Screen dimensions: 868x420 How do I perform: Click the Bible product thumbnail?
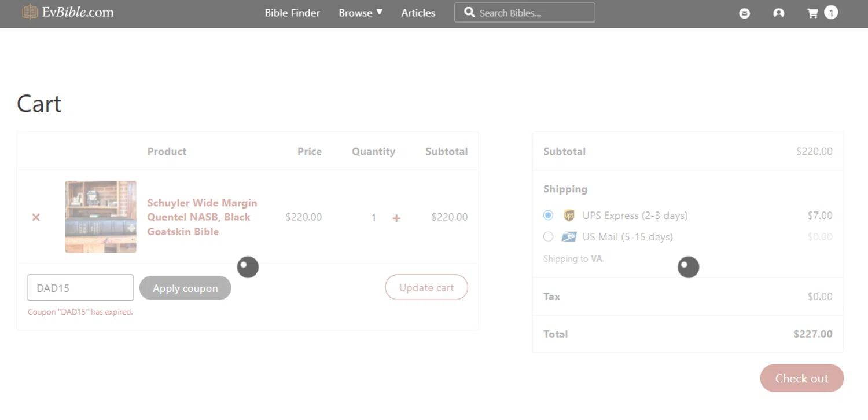click(101, 217)
